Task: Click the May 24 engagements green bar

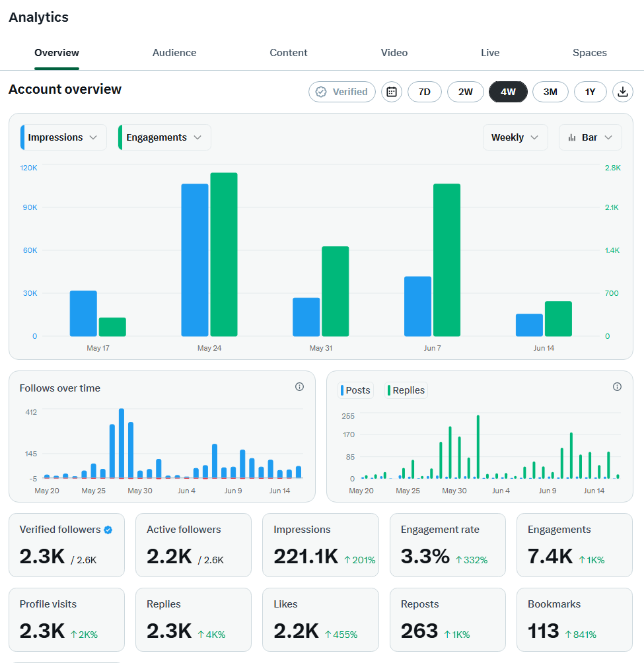Action: tap(224, 254)
